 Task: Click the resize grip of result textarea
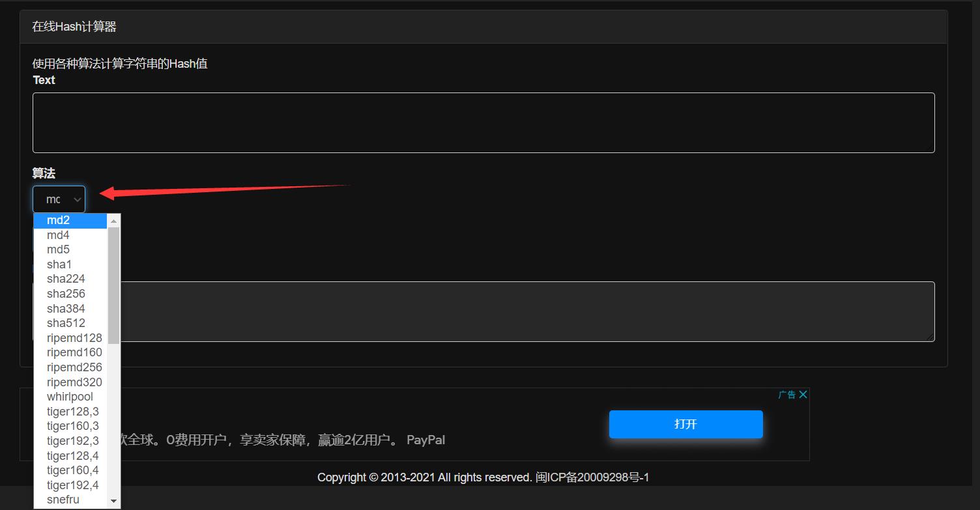coord(930,337)
